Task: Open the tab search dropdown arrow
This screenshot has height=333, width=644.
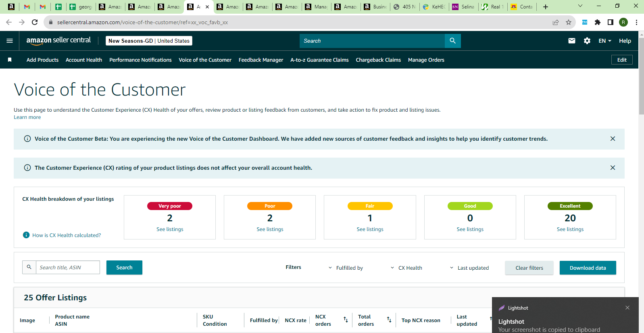Action: (580, 6)
